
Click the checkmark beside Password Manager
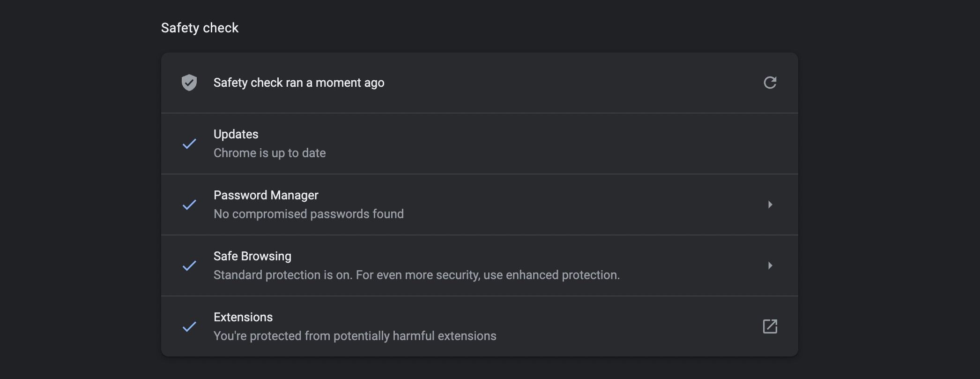tap(189, 205)
